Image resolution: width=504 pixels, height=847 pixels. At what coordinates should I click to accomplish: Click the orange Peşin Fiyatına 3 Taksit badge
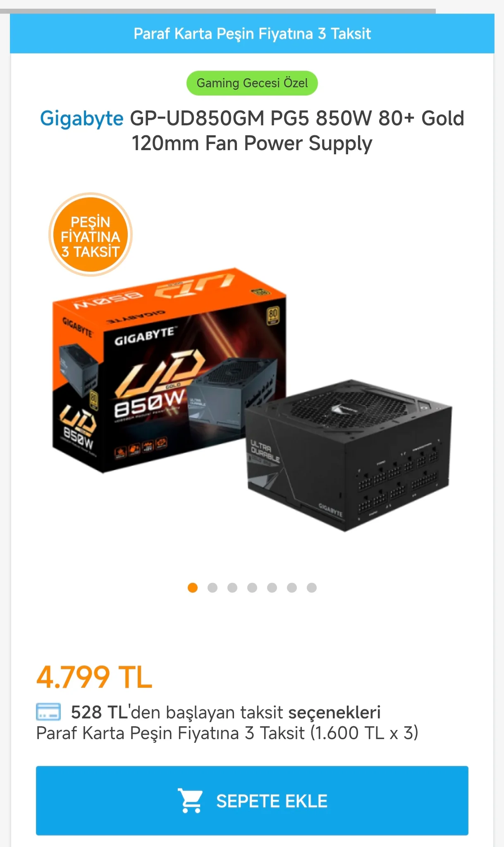click(90, 234)
